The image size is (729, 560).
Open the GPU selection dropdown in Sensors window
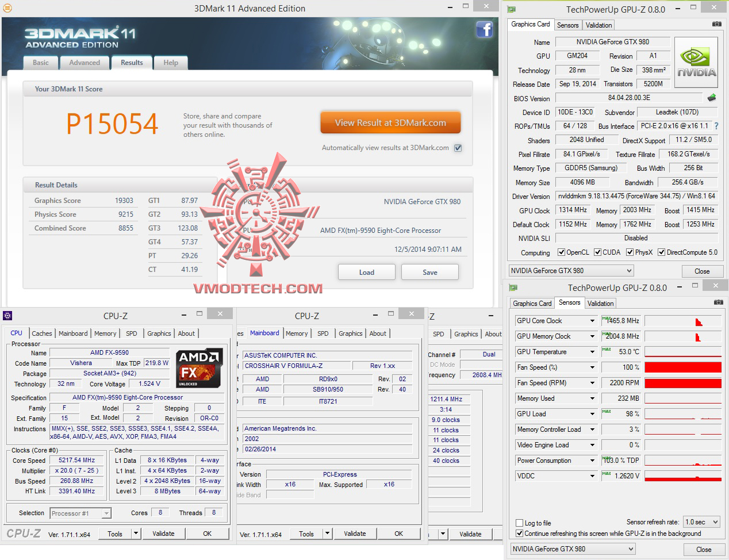coord(573,549)
